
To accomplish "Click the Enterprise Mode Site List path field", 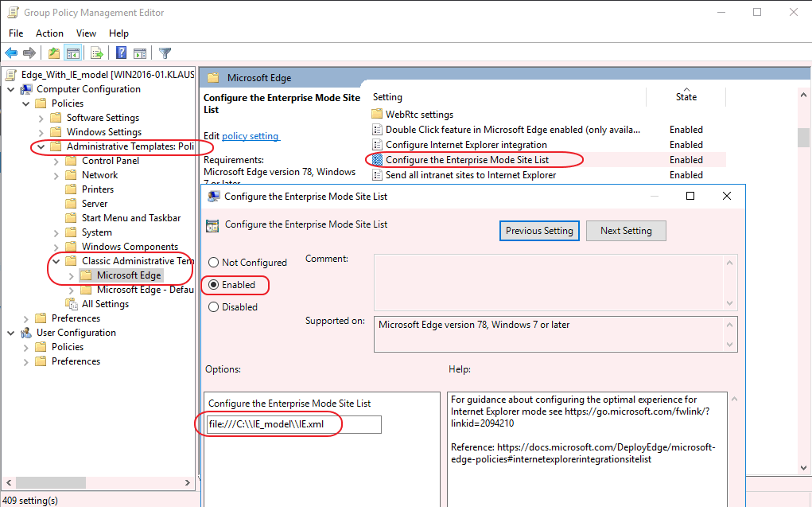I will click(293, 424).
